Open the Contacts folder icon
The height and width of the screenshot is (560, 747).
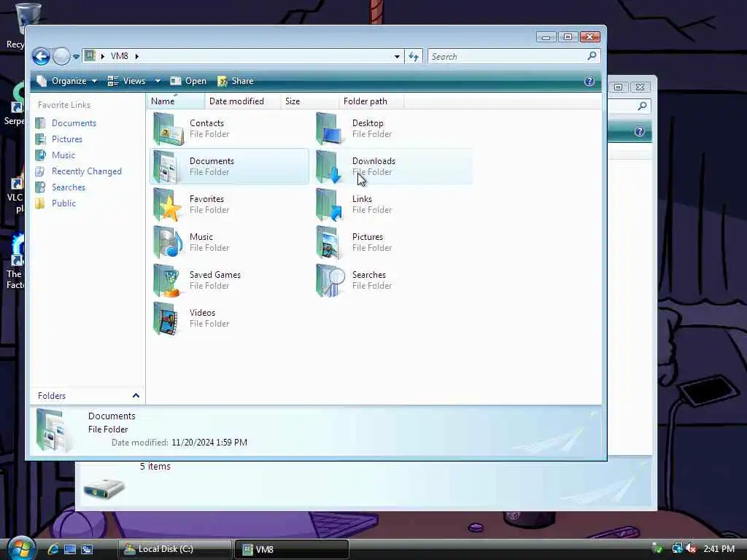[168, 129]
